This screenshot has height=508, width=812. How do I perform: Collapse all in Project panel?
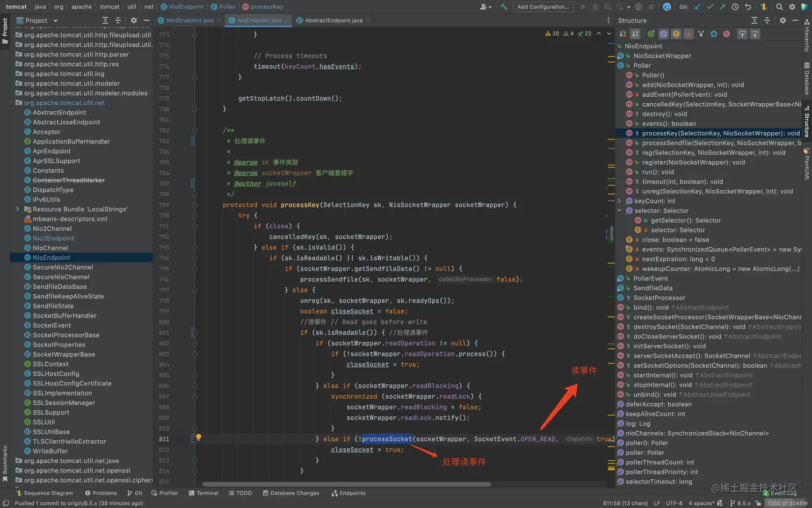pos(118,20)
